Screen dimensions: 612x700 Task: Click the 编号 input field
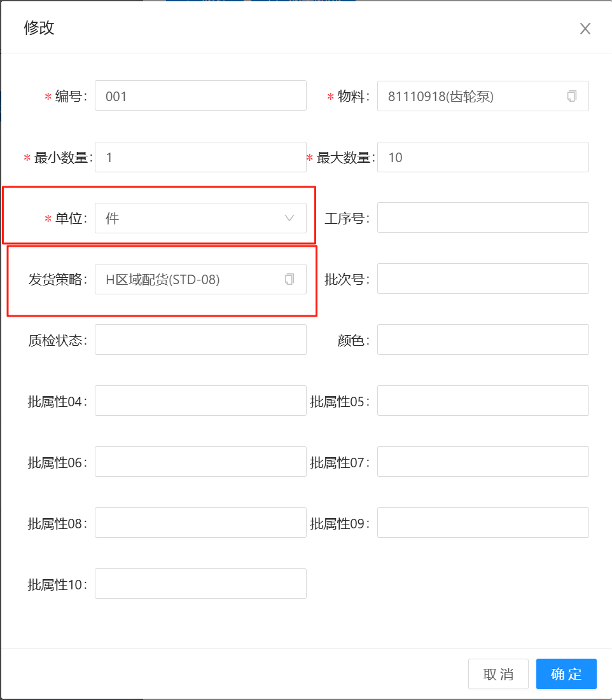[x=200, y=96]
